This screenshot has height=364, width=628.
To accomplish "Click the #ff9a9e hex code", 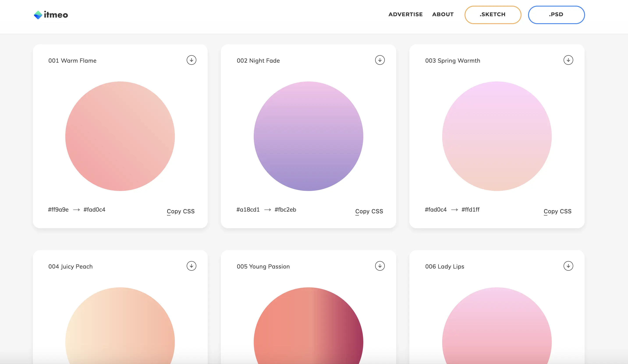I will click(x=58, y=210).
